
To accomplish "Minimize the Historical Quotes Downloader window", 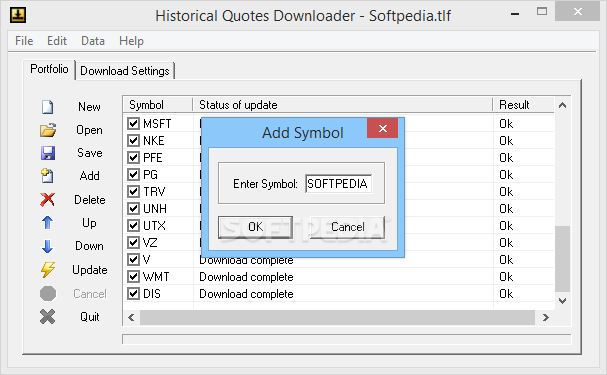I will (x=515, y=13).
